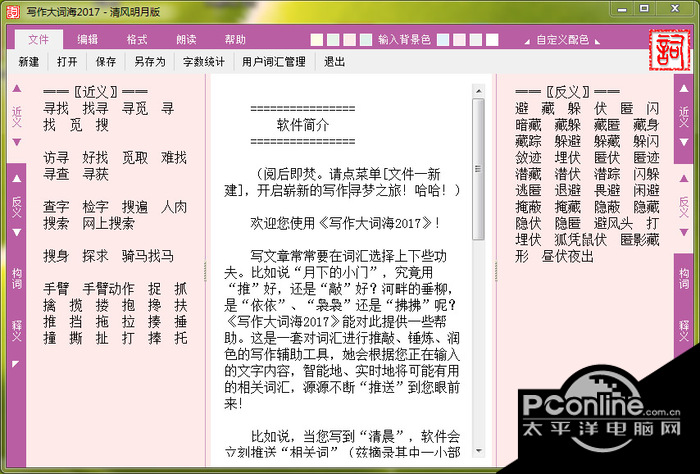Select 释义 in the right sidebar
The width and height of the screenshot is (700, 474).
(x=684, y=330)
